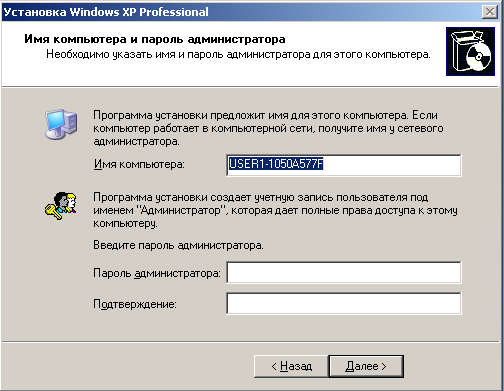
Task: Click heading 'Имя компьютера и пароль администратора'
Action: (155, 39)
